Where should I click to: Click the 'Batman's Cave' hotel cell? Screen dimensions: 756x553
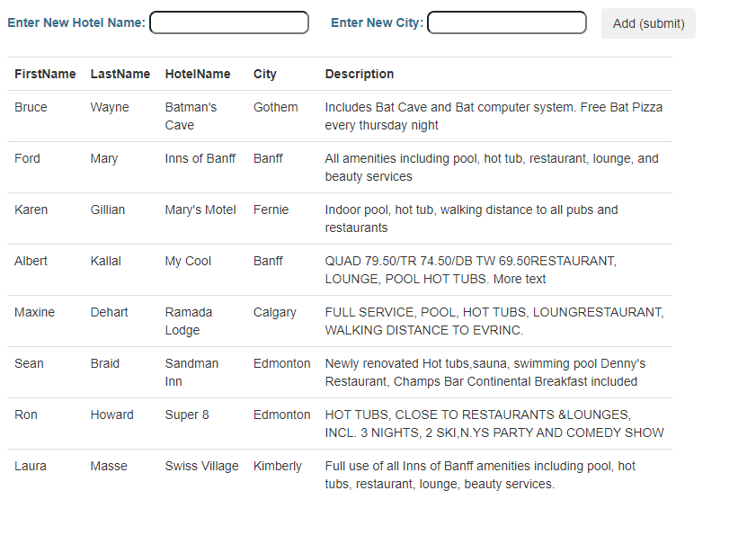click(191, 116)
